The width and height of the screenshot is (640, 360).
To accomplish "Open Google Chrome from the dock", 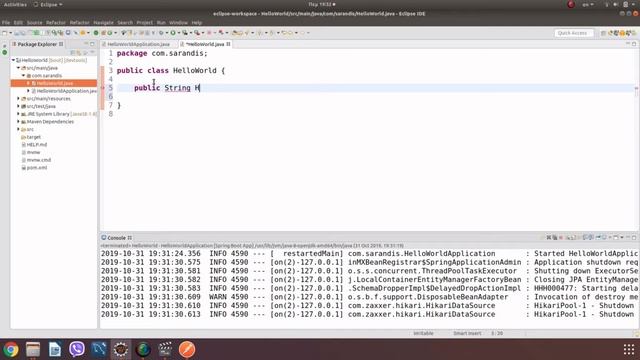I will pos(11,349).
